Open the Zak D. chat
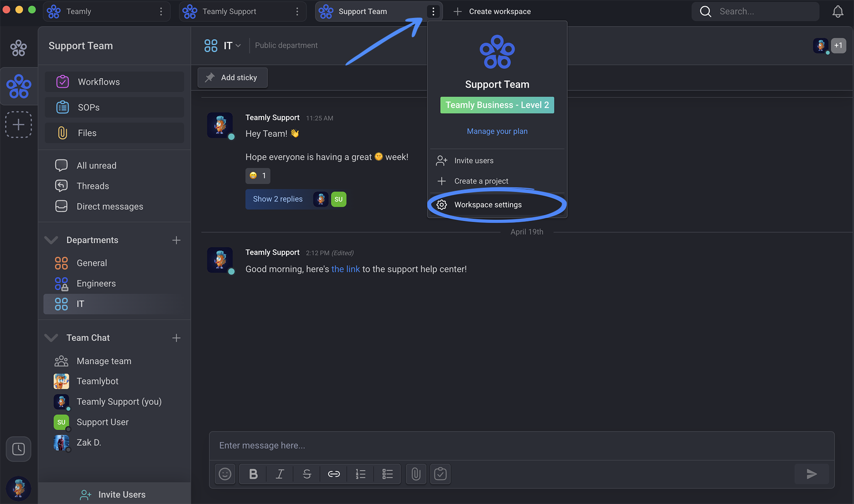 pos(114,443)
